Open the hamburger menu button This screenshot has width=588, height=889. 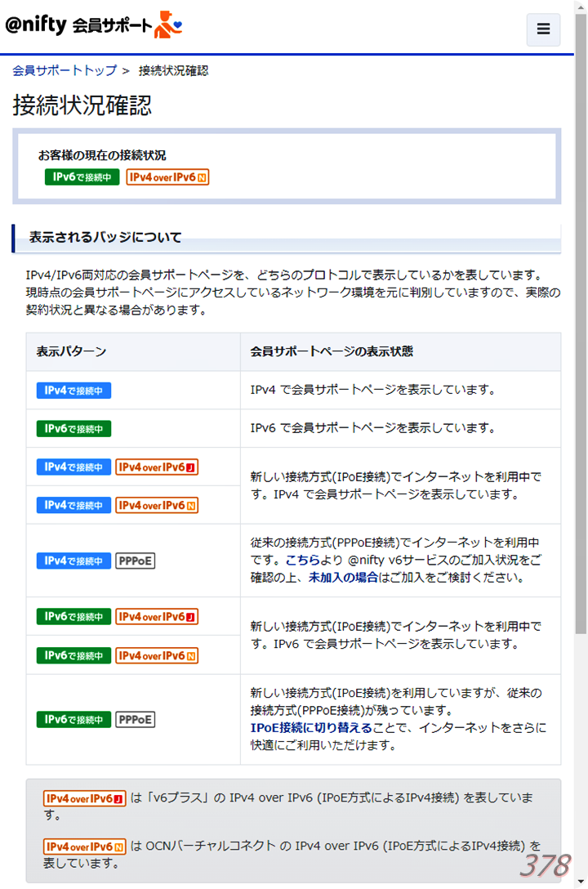543,29
